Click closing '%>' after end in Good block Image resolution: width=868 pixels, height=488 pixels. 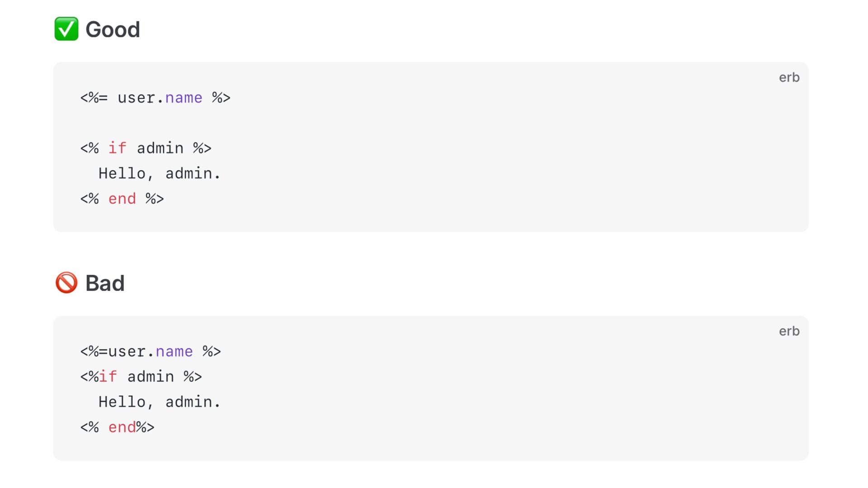tap(155, 199)
